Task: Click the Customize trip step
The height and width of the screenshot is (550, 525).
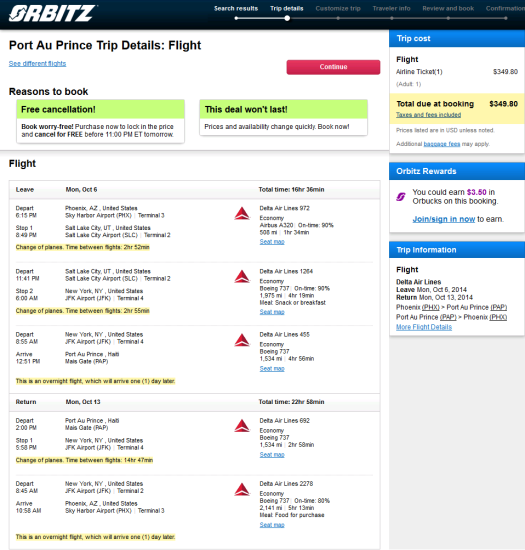Action: [x=338, y=8]
